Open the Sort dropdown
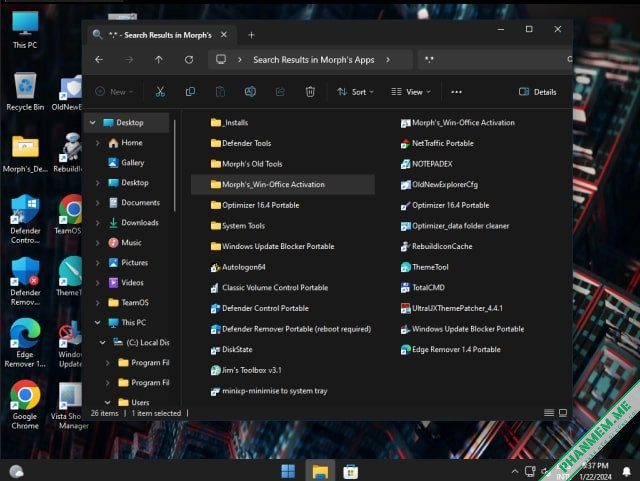Screen dimensions: 640x481 tap(355, 92)
